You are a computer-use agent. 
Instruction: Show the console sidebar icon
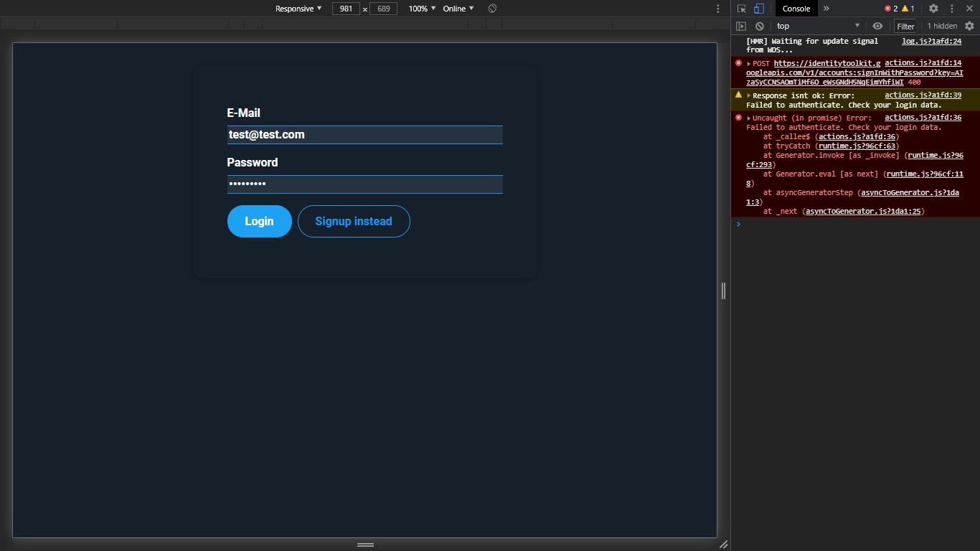point(741,26)
